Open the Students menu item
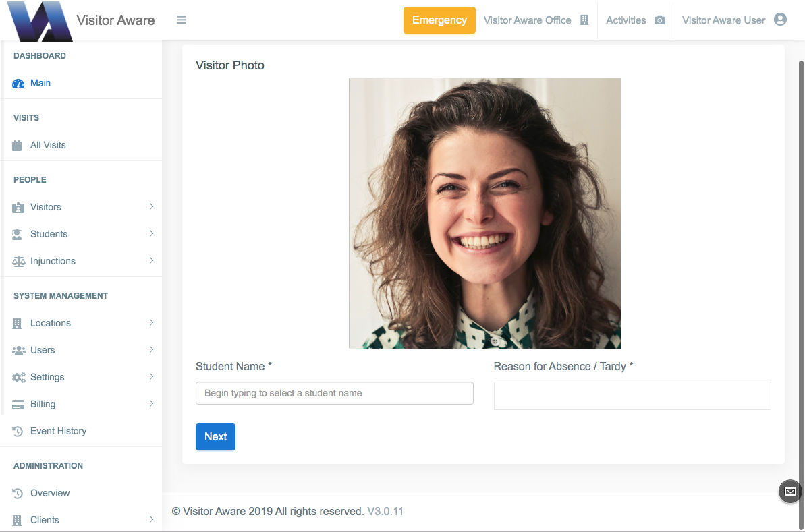This screenshot has width=805, height=532. click(x=82, y=234)
